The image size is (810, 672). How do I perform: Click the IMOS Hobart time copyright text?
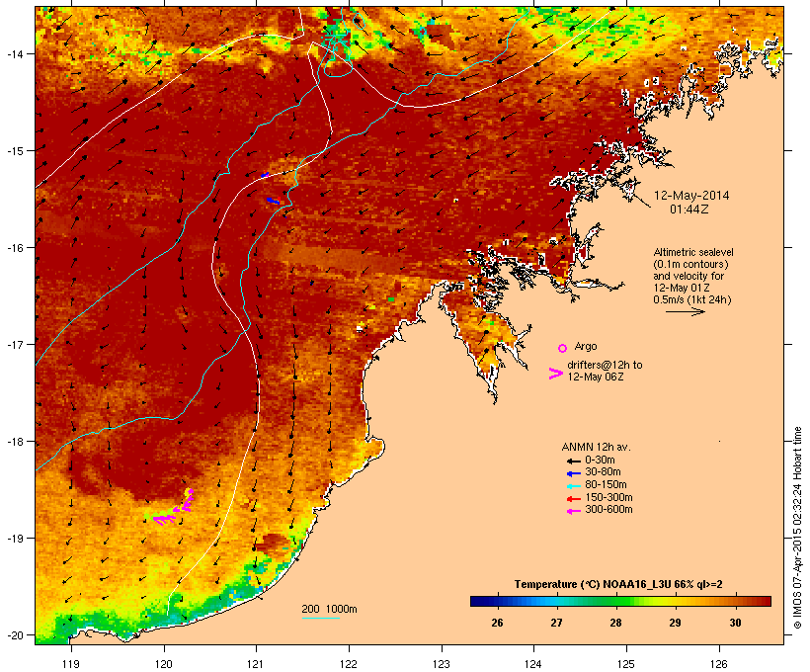797,528
